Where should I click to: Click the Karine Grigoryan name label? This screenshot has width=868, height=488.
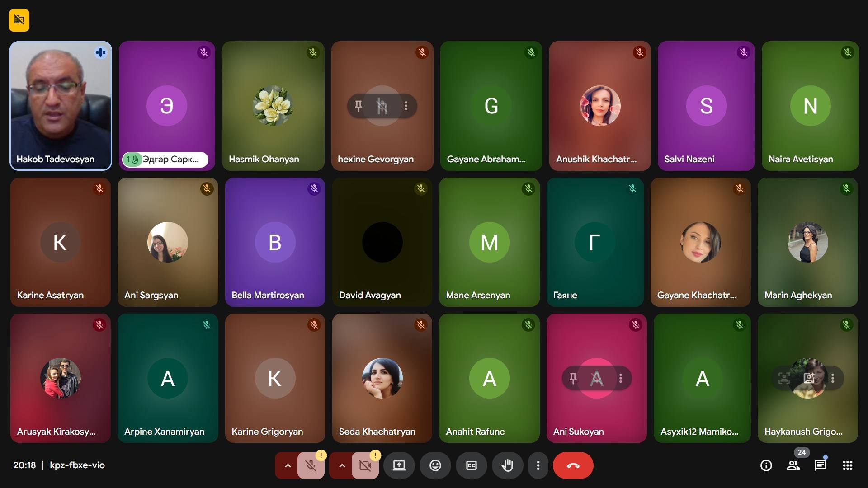pos(267,432)
